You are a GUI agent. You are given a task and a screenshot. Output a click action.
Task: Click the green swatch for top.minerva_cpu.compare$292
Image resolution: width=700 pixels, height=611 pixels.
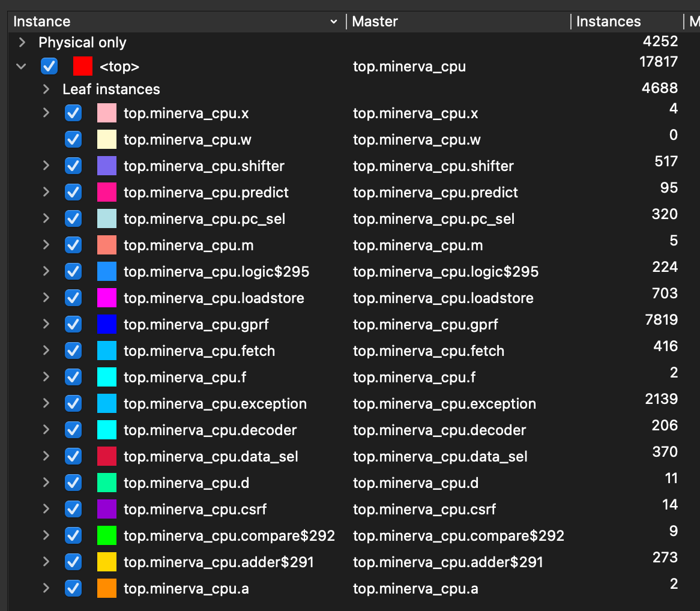(106, 536)
